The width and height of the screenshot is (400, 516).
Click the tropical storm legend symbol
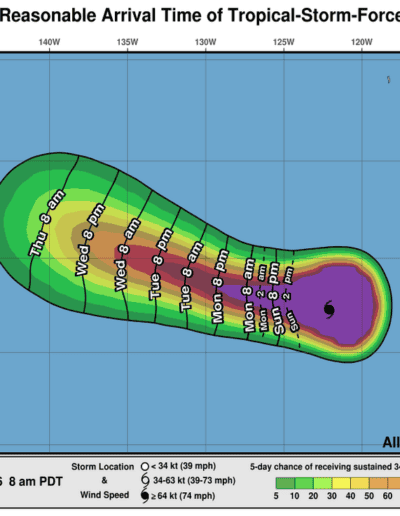145,480
